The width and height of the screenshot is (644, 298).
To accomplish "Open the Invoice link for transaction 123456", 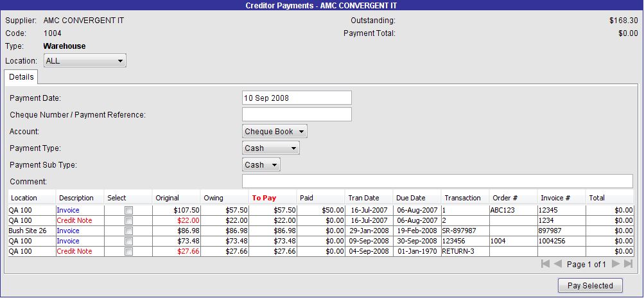I will (x=68, y=241).
